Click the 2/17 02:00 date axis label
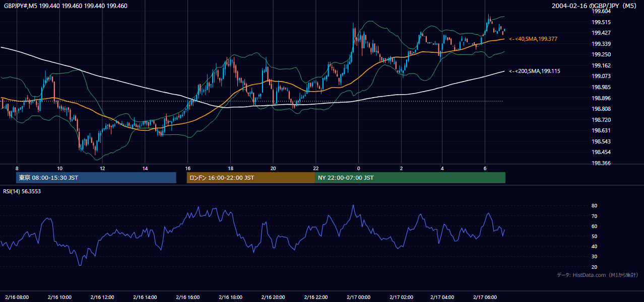 click(x=401, y=297)
